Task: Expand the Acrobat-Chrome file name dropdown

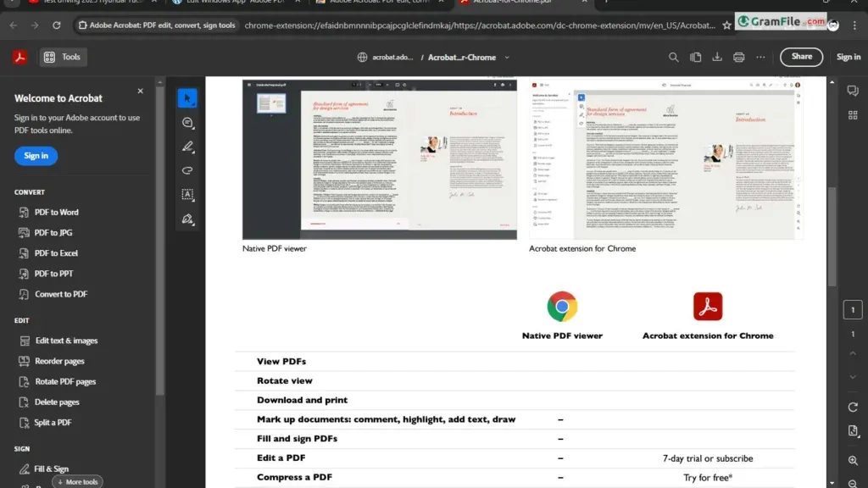Action: pyautogui.click(x=507, y=58)
